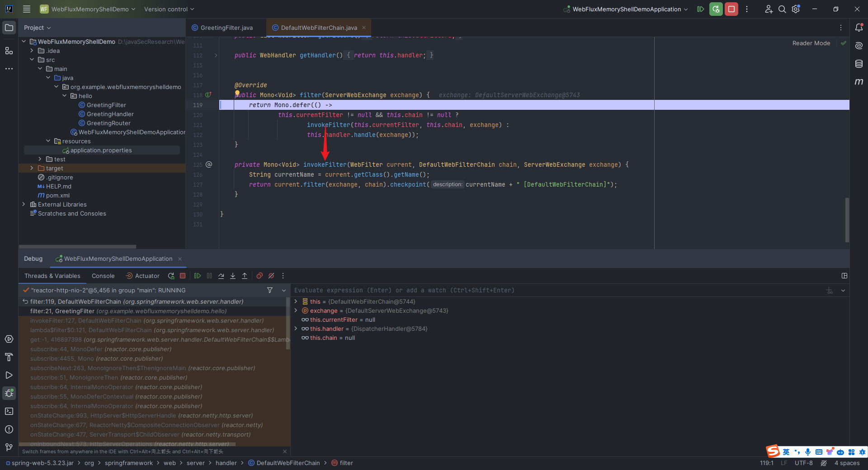Viewport: 868px width, 470px height.
Task: Open the Notifications bell icon
Action: pos(859,28)
